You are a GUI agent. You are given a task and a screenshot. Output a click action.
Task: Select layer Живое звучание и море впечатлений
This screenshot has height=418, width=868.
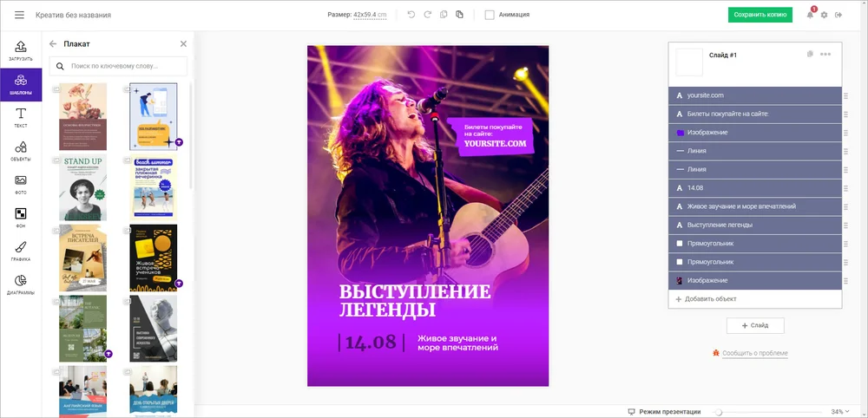[755, 206]
